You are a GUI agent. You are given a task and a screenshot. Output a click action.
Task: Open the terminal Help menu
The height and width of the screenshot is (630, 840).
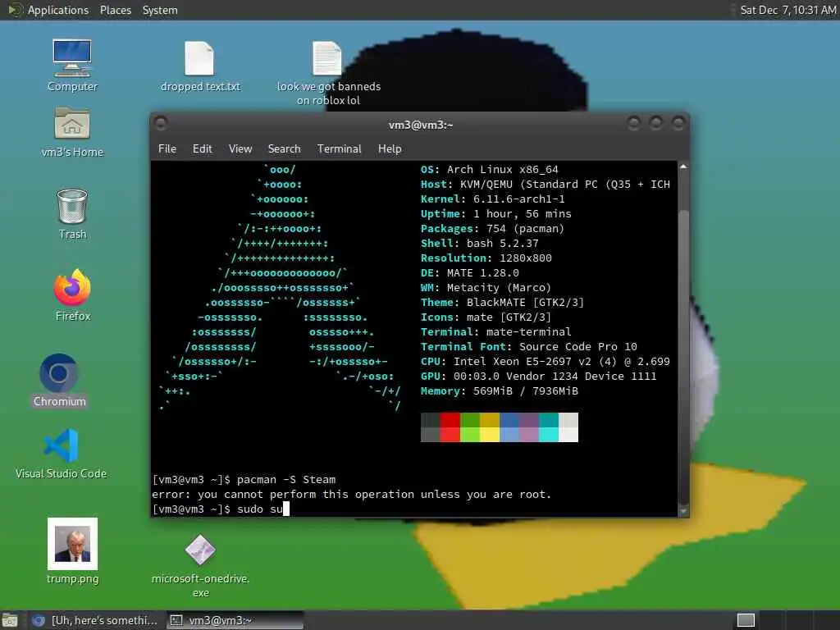390,149
